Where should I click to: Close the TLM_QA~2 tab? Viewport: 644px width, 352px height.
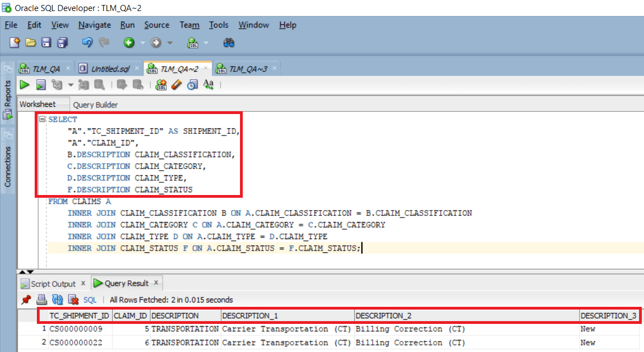206,68
